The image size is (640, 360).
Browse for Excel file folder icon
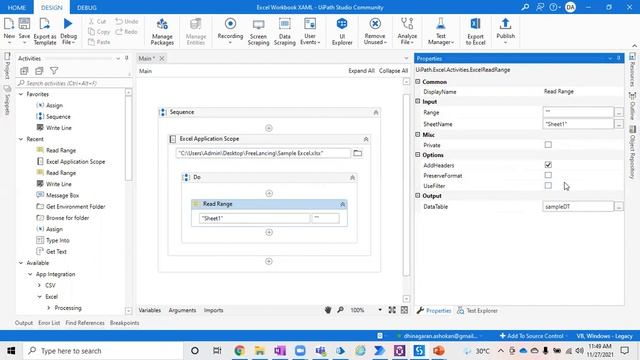[x=358, y=153]
